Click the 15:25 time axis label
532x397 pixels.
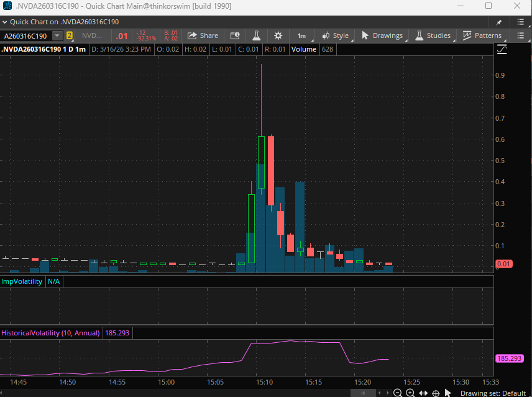[x=411, y=382]
